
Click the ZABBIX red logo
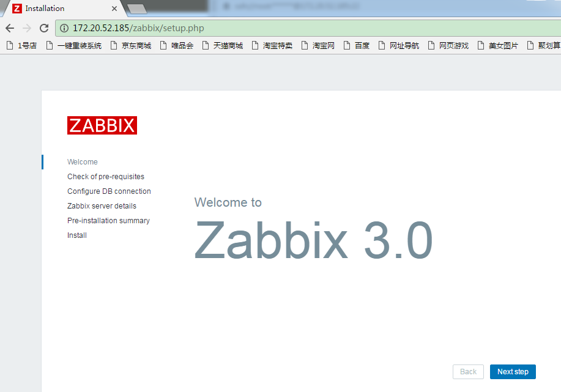pos(102,125)
